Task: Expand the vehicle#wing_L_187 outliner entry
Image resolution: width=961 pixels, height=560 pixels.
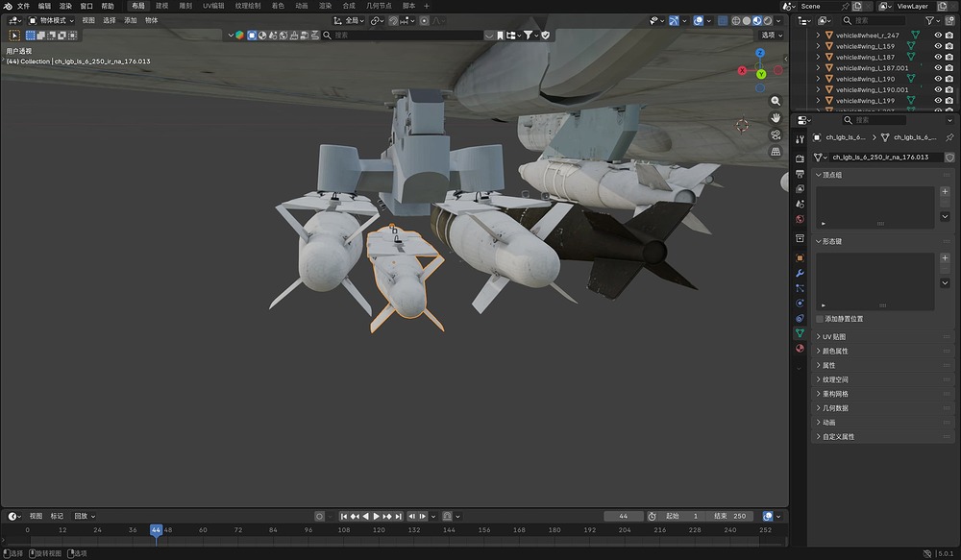Action: [817, 57]
